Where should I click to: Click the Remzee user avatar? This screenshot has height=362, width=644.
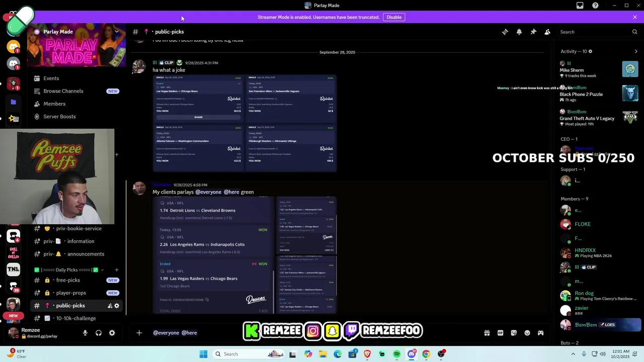pyautogui.click(x=14, y=333)
